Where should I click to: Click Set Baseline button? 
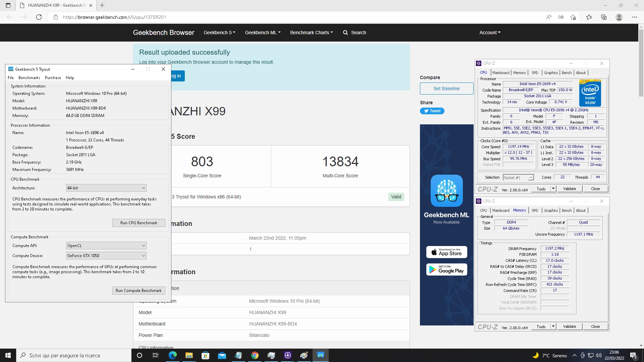[446, 88]
